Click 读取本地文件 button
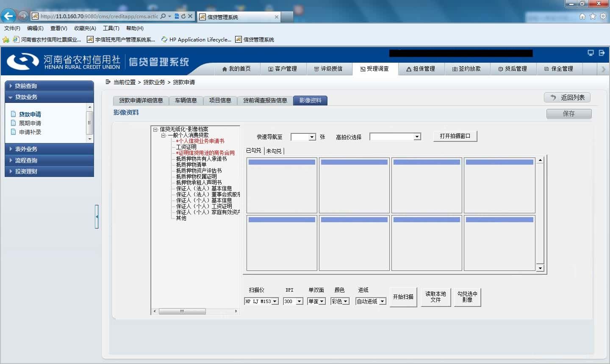The height and width of the screenshot is (364, 610). (436, 297)
